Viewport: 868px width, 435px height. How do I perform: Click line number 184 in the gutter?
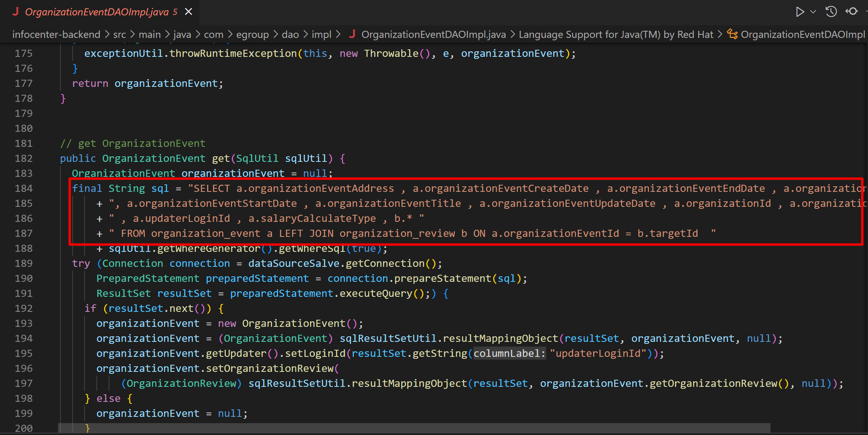pos(24,188)
